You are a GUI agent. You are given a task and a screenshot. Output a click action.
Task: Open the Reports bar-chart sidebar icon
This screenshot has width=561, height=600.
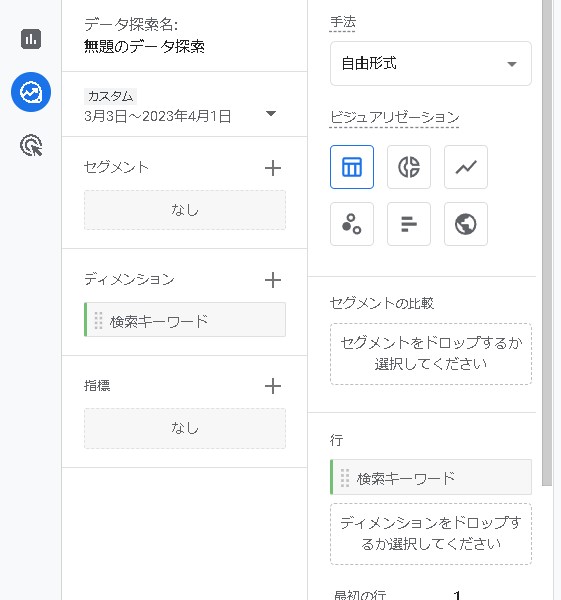pyautogui.click(x=31, y=39)
